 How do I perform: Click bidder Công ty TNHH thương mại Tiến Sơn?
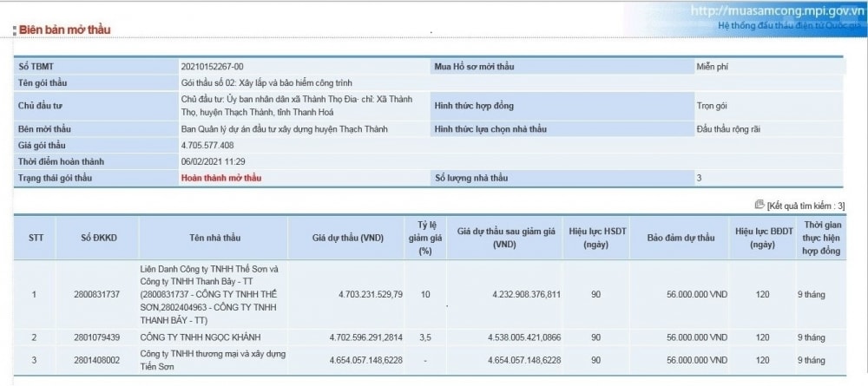pyautogui.click(x=214, y=359)
